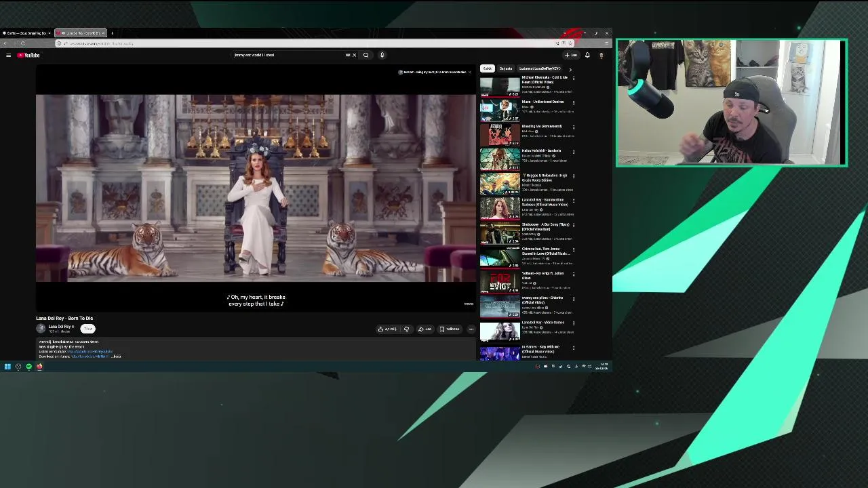Bookmark the page from the address bar icon

pos(570,43)
